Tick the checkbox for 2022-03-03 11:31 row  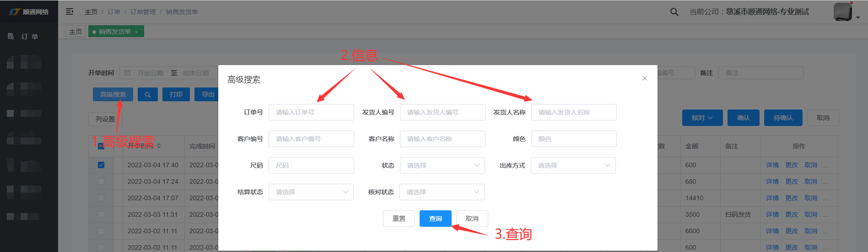pos(101,214)
